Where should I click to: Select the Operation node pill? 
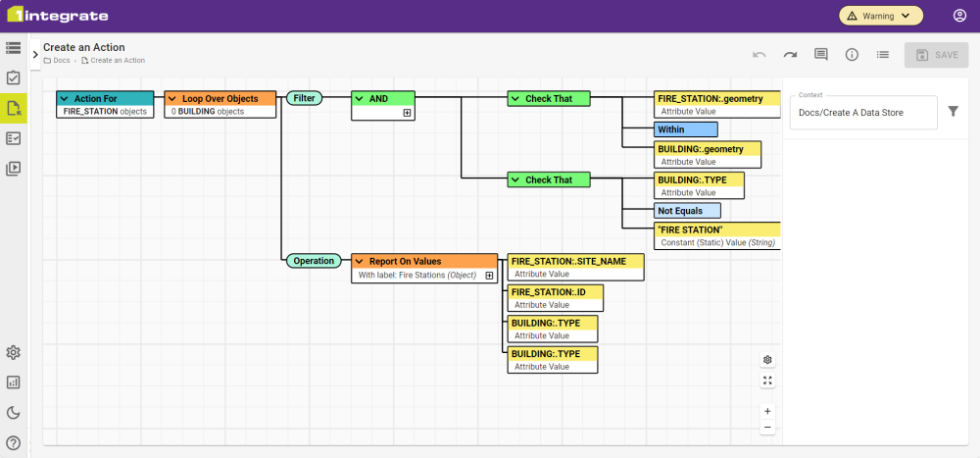pos(314,261)
